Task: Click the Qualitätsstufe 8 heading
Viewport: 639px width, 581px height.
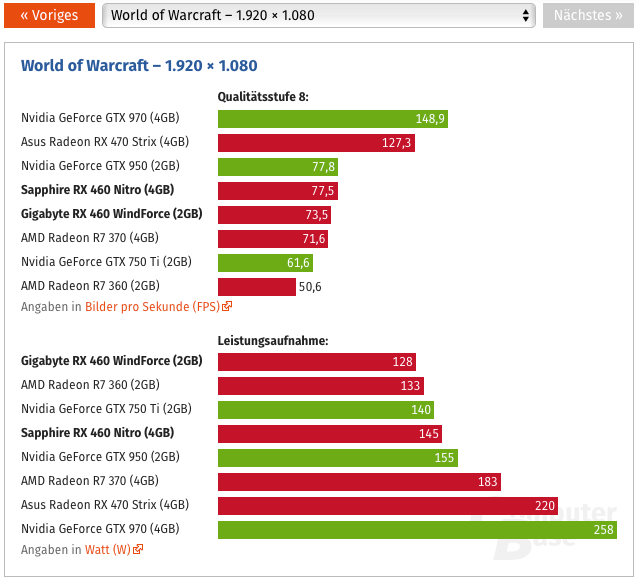Action: (263, 97)
